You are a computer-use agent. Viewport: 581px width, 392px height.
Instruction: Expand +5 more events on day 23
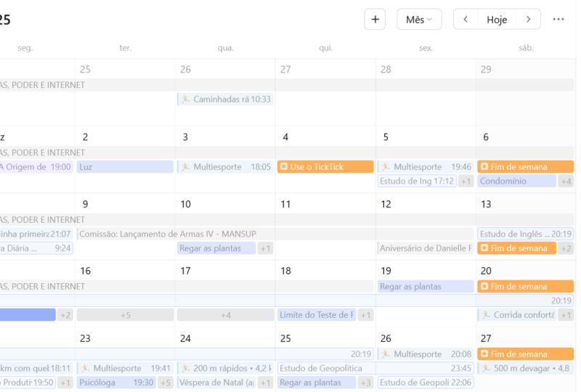pos(166,383)
